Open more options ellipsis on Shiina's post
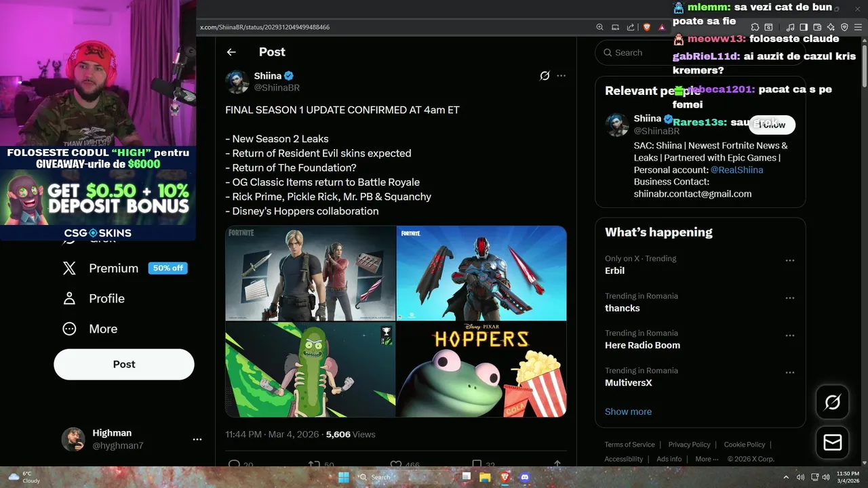The image size is (868, 488). (x=561, y=76)
